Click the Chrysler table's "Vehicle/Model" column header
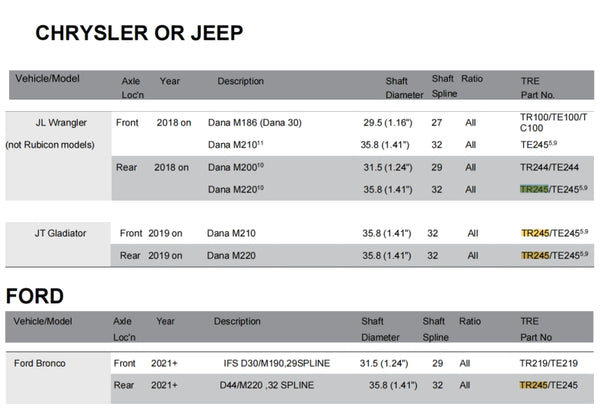The width and height of the screenshot is (600, 413). (47, 78)
